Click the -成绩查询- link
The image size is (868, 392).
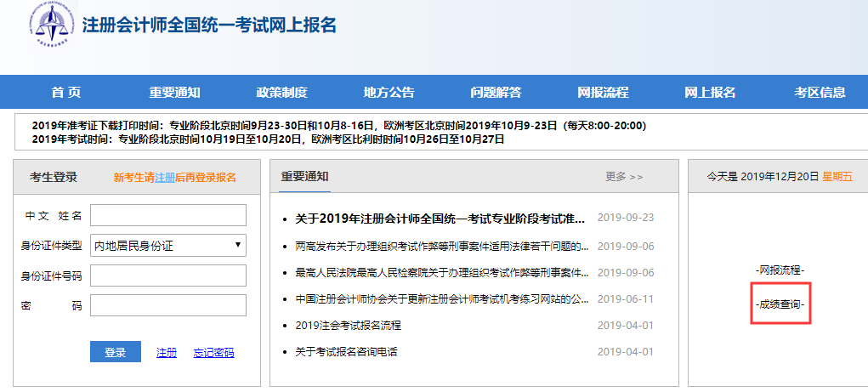point(780,304)
